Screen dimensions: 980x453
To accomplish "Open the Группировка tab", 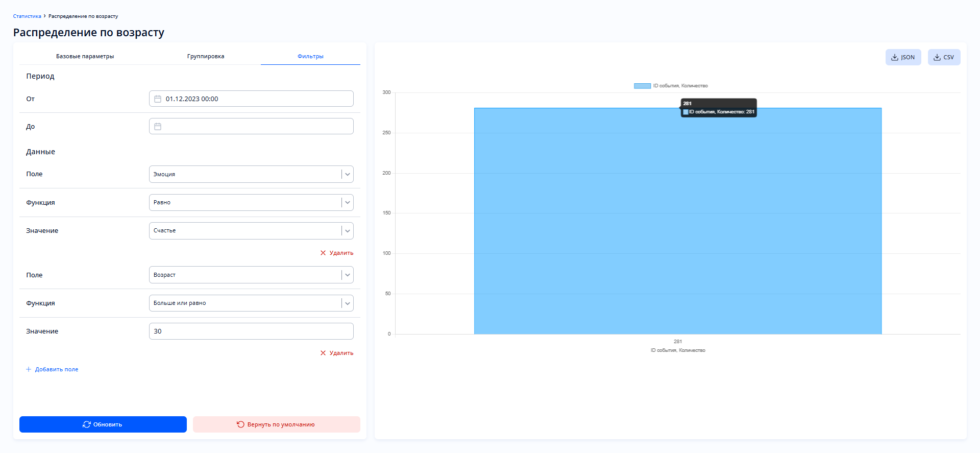I will point(206,56).
